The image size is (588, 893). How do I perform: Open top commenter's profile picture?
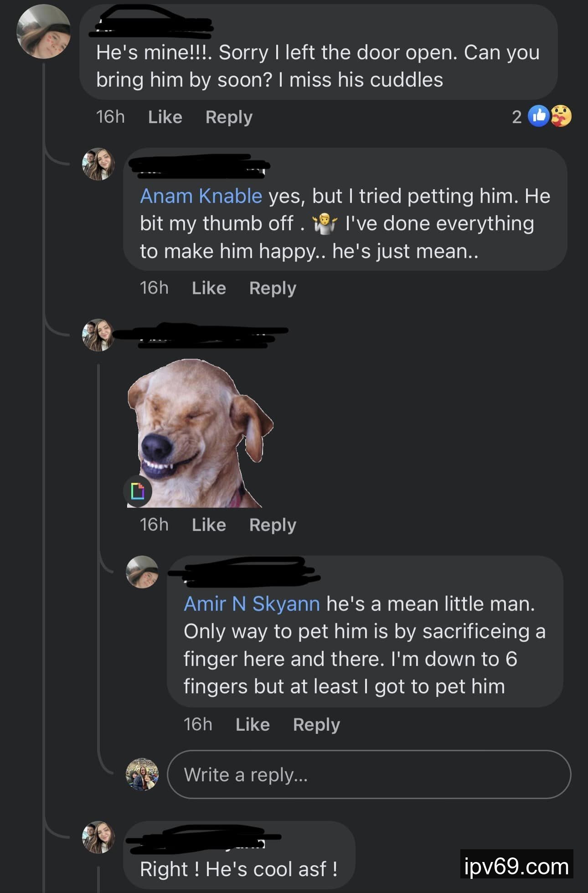[43, 31]
